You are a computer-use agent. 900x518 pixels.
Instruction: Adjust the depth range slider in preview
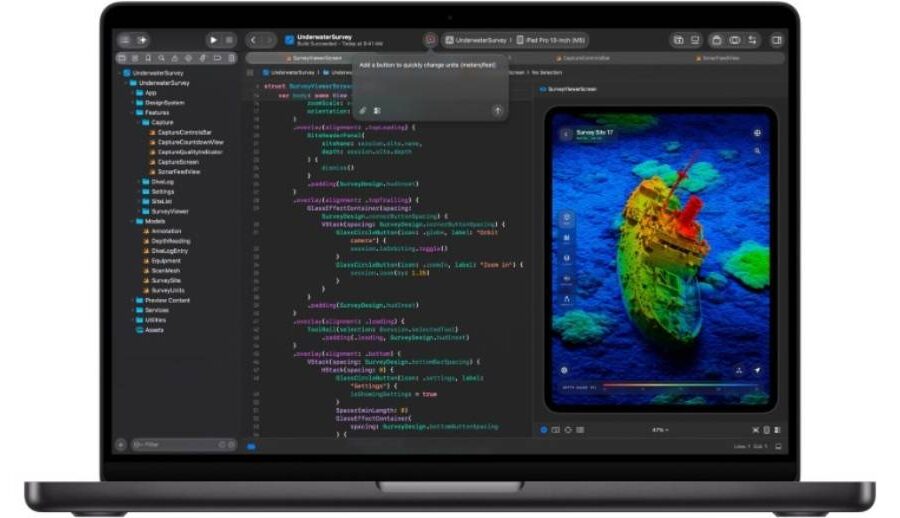coord(683,386)
